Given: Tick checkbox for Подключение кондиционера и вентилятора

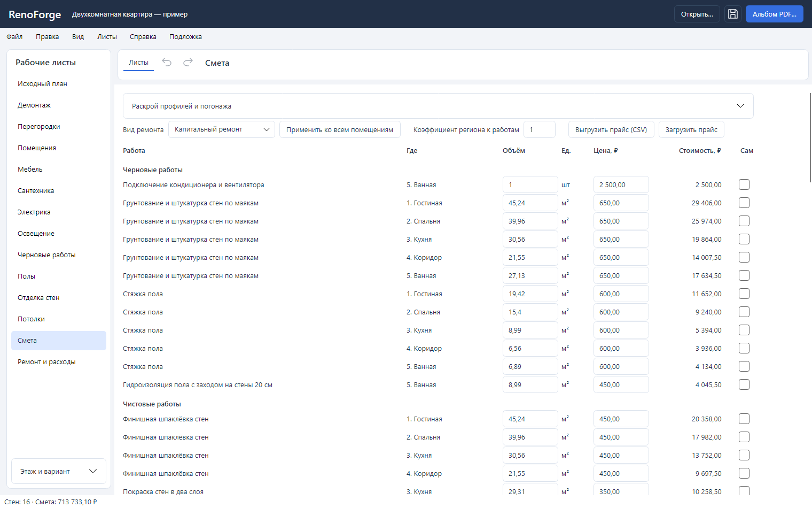Looking at the screenshot, I should coord(744,184).
